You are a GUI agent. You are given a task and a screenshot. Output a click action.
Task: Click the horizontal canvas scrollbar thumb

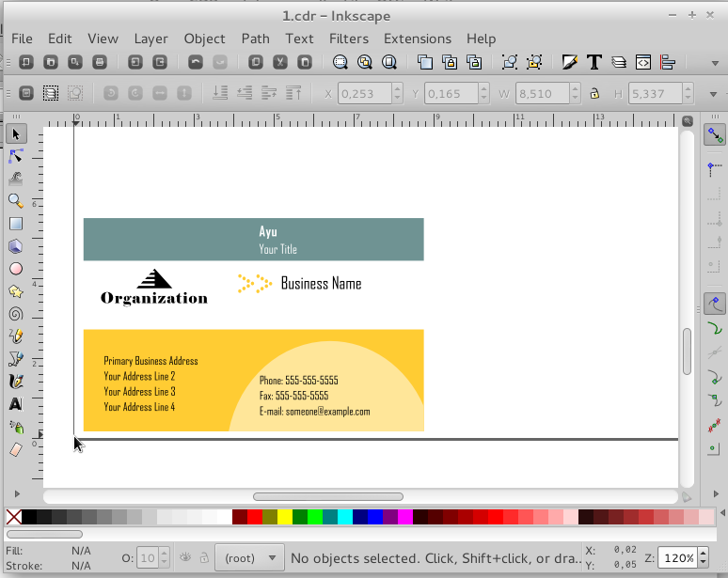pyautogui.click(x=328, y=497)
